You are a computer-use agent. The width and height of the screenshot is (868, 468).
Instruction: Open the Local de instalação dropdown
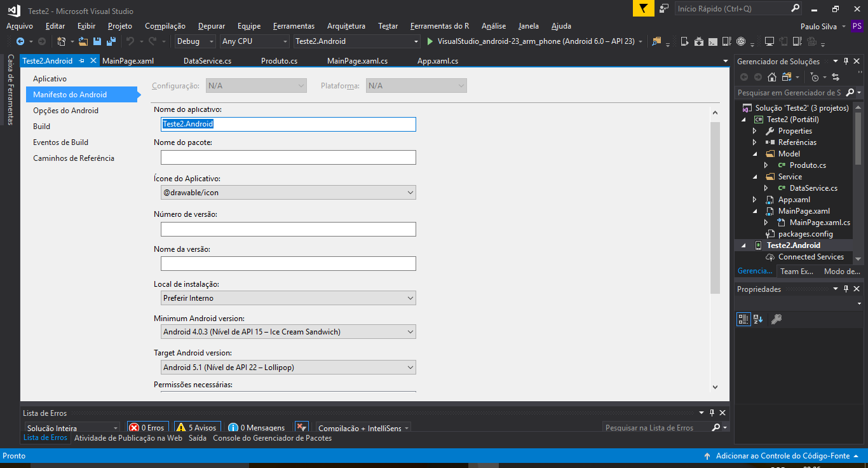pyautogui.click(x=288, y=298)
